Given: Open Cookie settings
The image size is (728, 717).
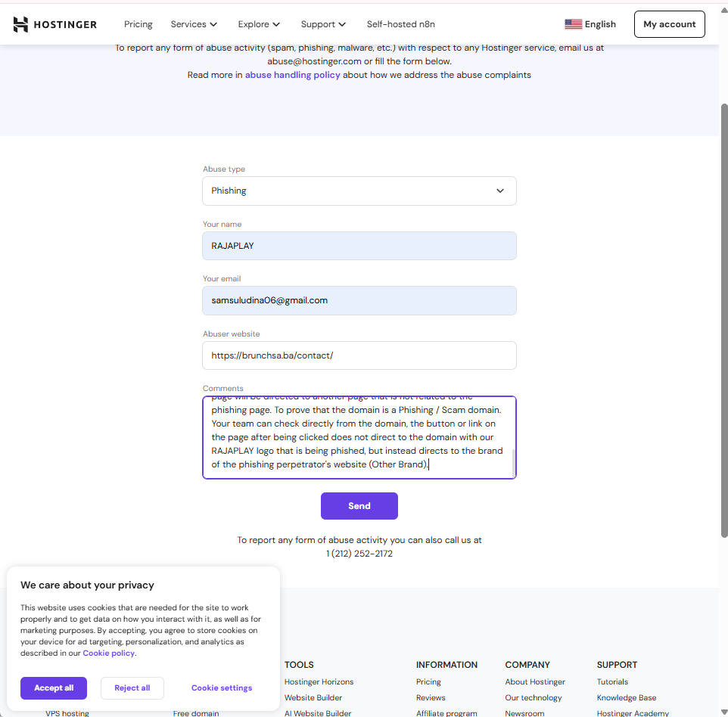Looking at the screenshot, I should tap(221, 688).
